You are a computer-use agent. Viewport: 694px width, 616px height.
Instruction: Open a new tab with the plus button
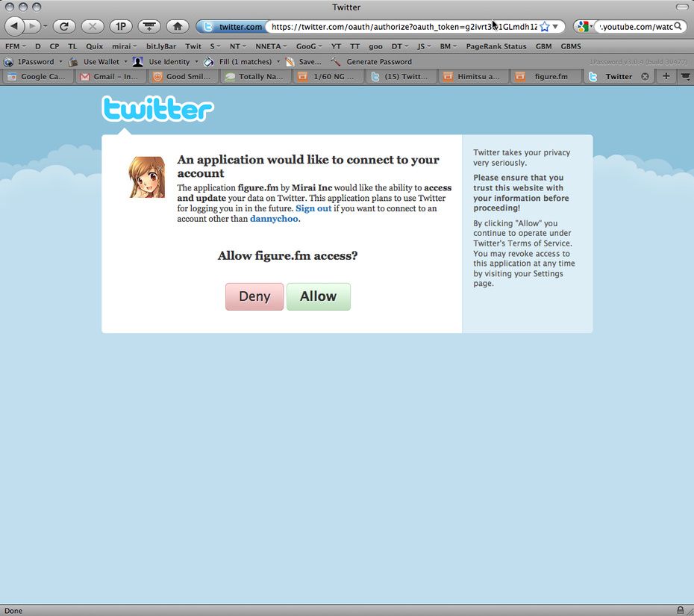(x=666, y=76)
